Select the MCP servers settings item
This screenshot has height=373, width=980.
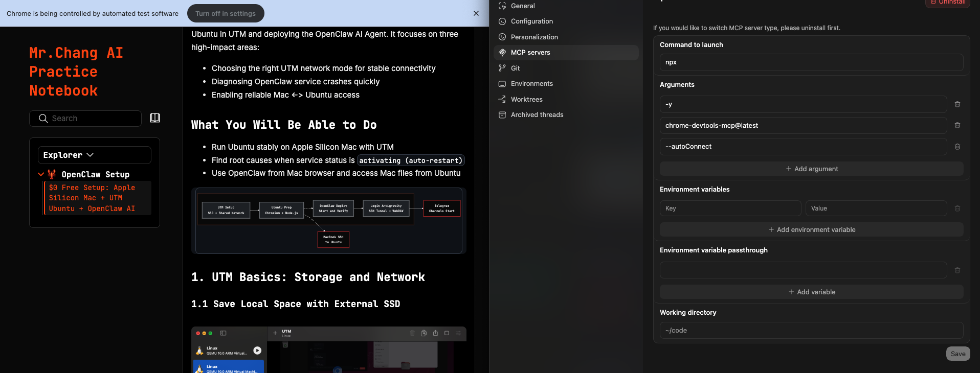530,53
